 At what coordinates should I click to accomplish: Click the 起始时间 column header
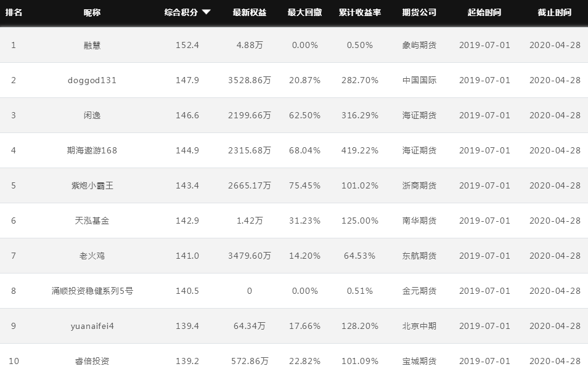(484, 12)
